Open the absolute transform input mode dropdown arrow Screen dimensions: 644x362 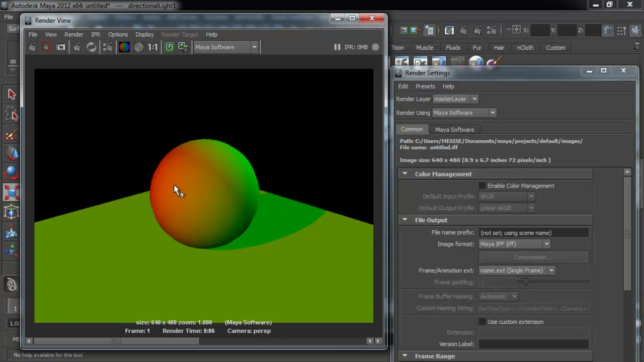(x=508, y=30)
